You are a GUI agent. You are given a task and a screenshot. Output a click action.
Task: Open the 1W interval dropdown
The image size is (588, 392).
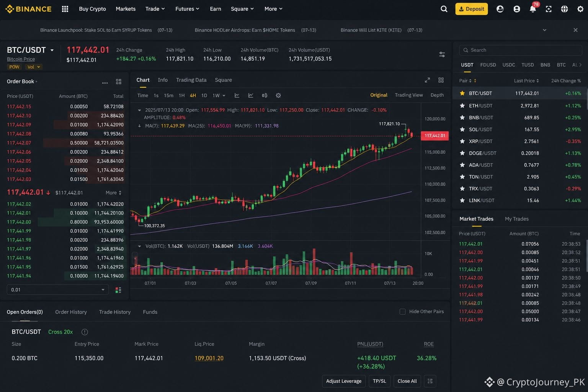click(x=219, y=95)
